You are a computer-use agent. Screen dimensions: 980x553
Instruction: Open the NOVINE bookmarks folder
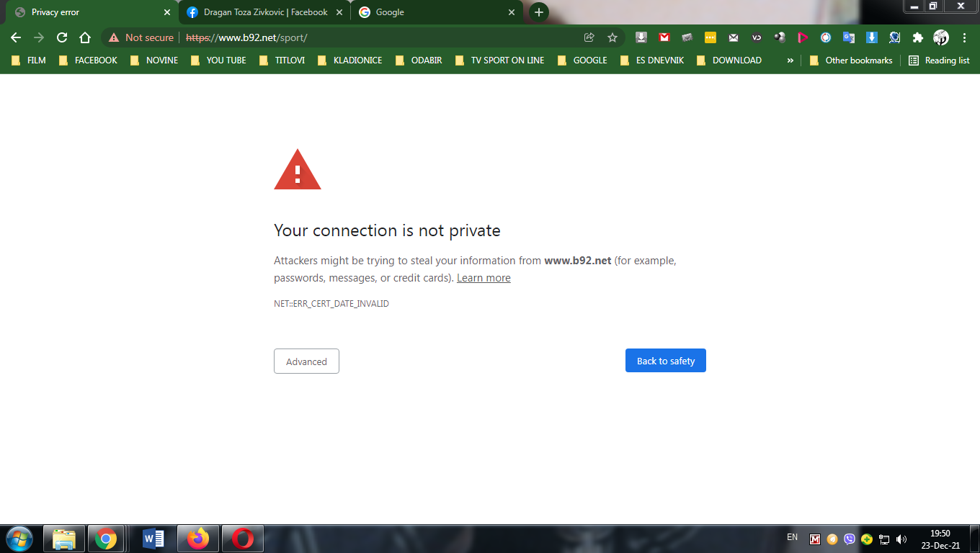coord(154,60)
